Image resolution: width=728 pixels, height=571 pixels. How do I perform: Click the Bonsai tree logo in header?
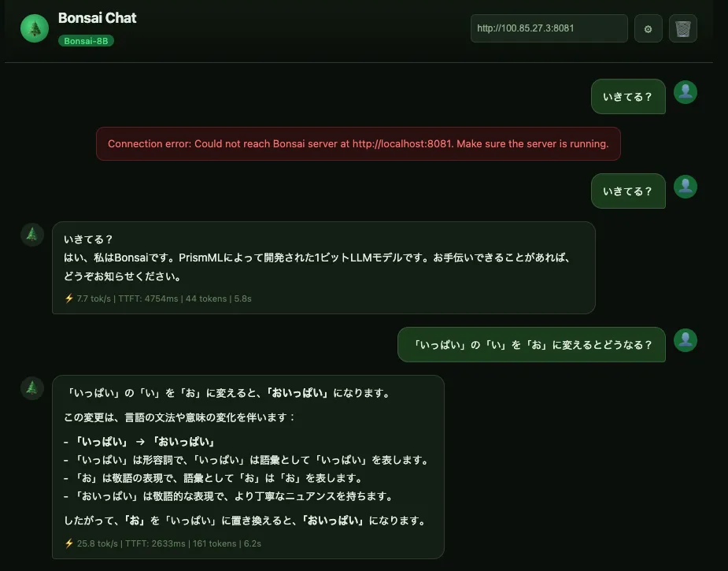coord(34,28)
